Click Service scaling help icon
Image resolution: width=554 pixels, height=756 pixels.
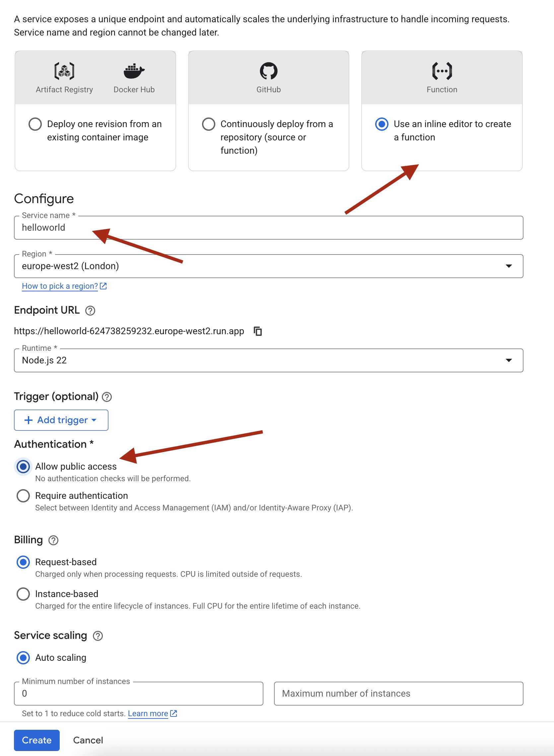[98, 636]
